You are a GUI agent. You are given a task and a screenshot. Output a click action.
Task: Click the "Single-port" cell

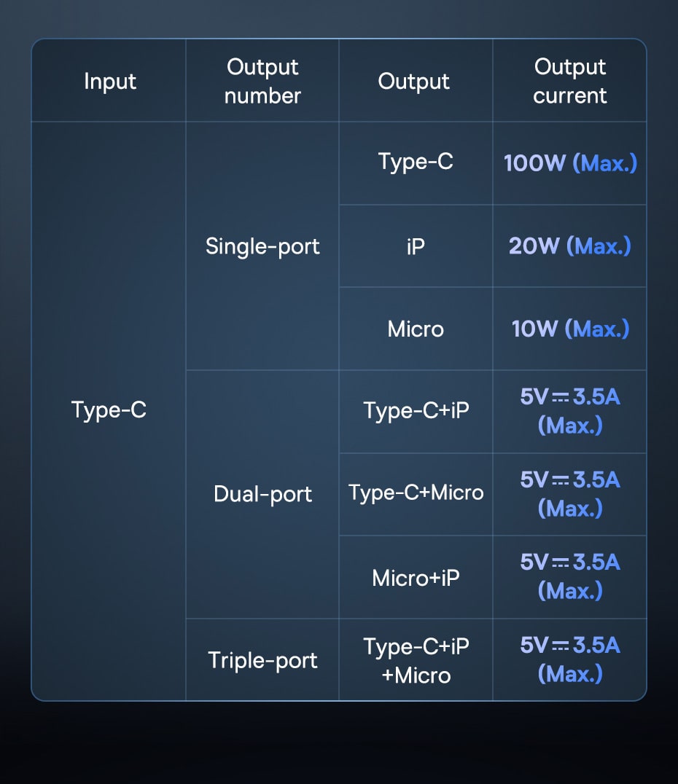pyautogui.click(x=262, y=246)
